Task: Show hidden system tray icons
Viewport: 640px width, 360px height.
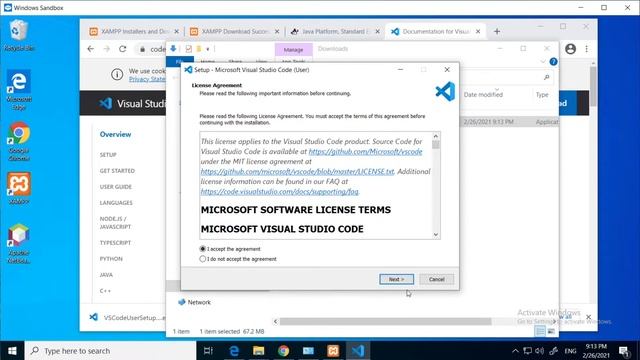Action: (516, 351)
